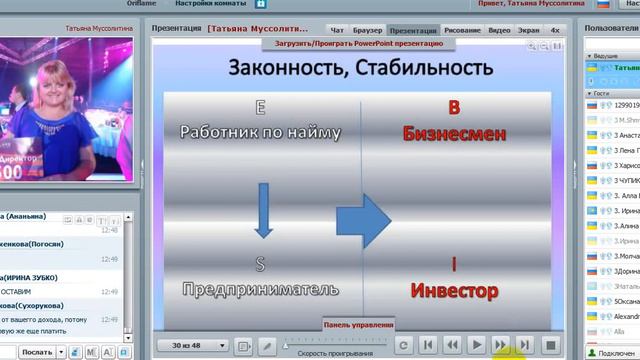This screenshot has width=640, height=360.
Task: Click the reload presentation button
Action: pos(403,345)
